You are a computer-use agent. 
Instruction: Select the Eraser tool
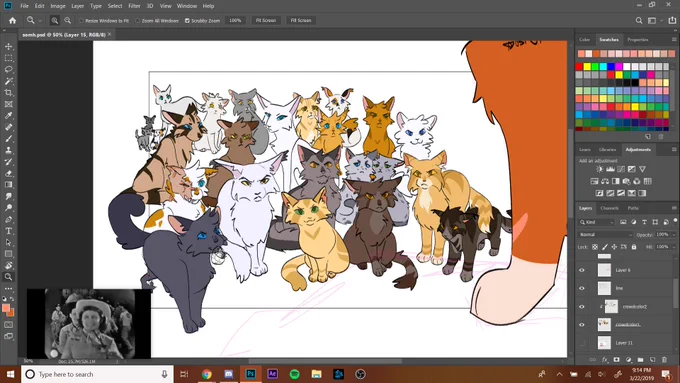(8, 173)
